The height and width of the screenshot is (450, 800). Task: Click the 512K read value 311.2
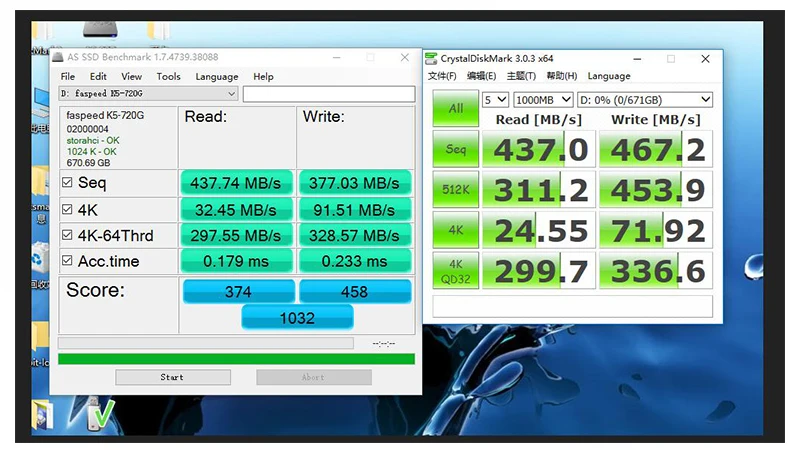click(539, 189)
